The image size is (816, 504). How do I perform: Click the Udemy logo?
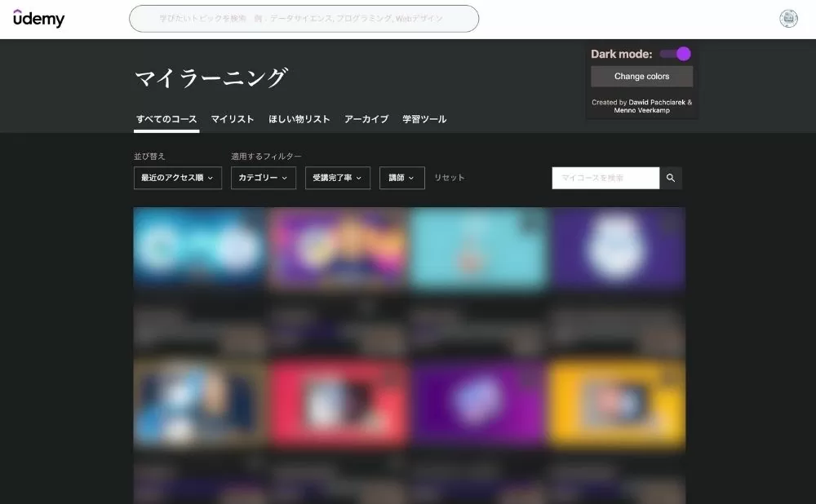click(38, 18)
